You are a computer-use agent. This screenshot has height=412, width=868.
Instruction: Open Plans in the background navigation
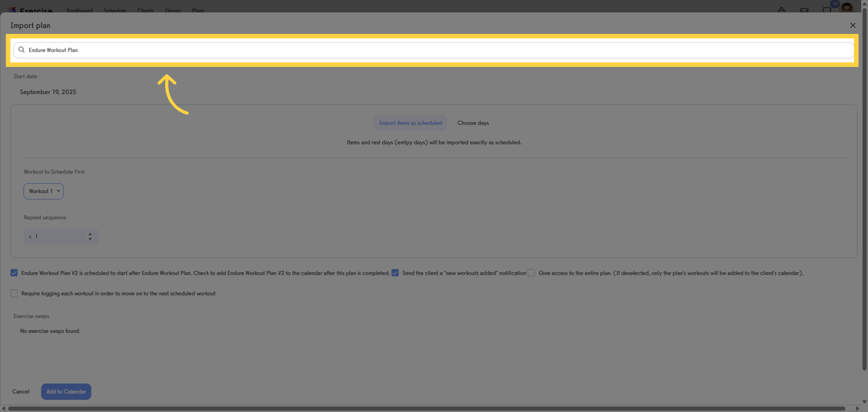point(198,11)
